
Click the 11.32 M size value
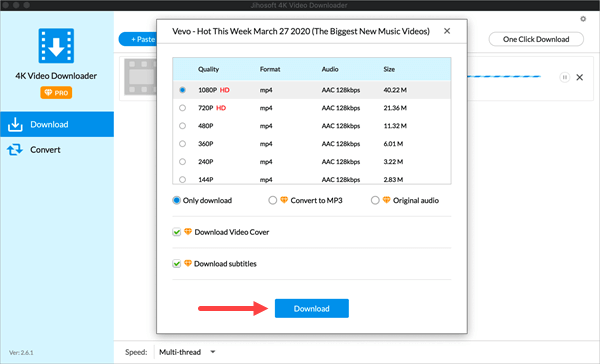coord(395,126)
